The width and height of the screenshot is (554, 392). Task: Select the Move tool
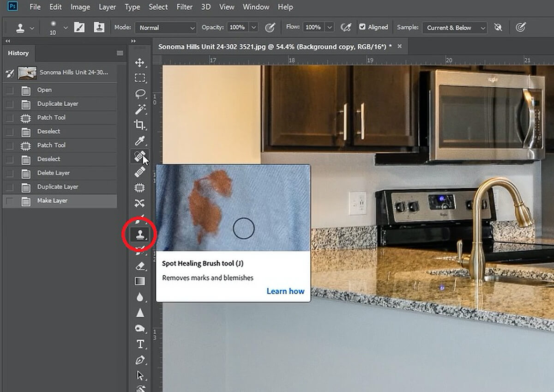(x=139, y=63)
